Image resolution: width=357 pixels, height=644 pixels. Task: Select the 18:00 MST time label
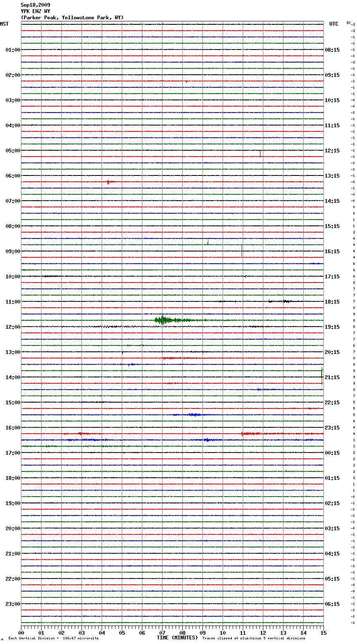(13, 478)
